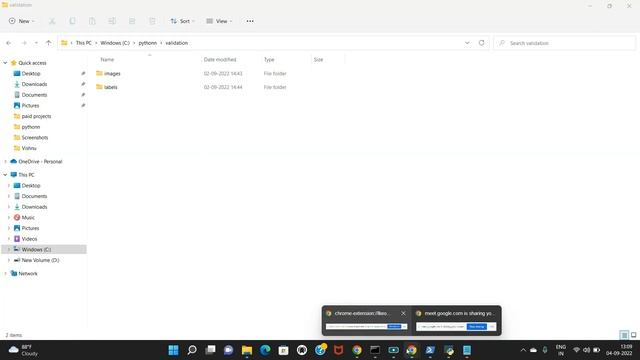Go up one folder level

point(49,43)
